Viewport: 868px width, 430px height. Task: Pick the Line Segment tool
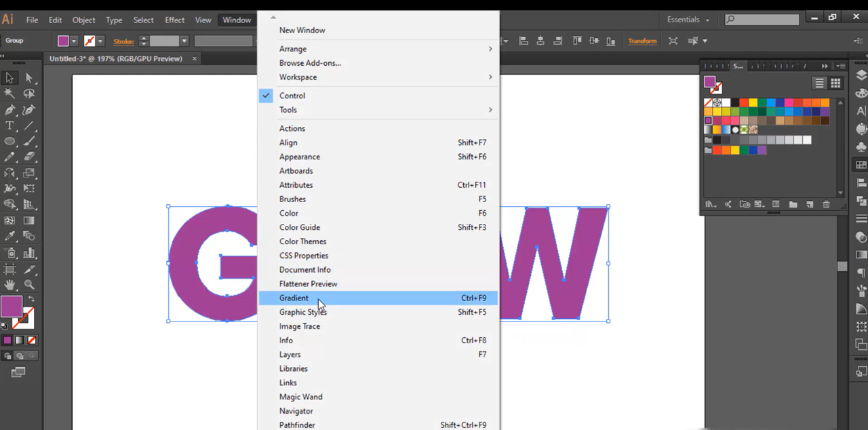[x=29, y=125]
